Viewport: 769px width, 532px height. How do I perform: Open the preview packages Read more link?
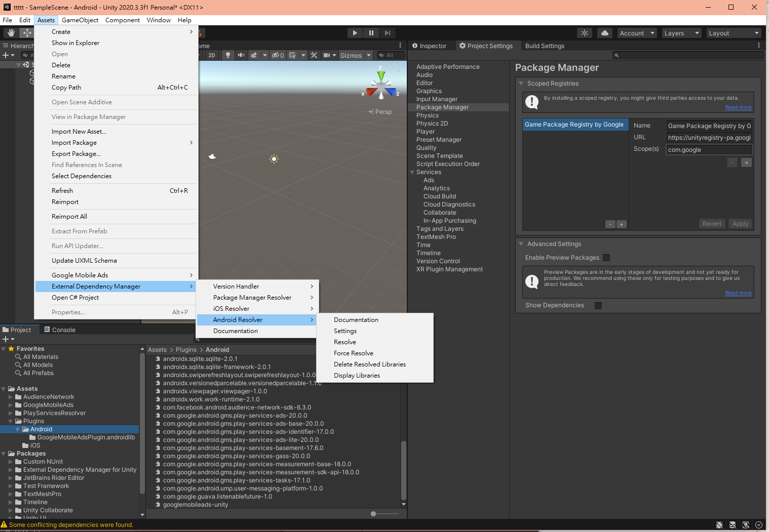coord(738,293)
